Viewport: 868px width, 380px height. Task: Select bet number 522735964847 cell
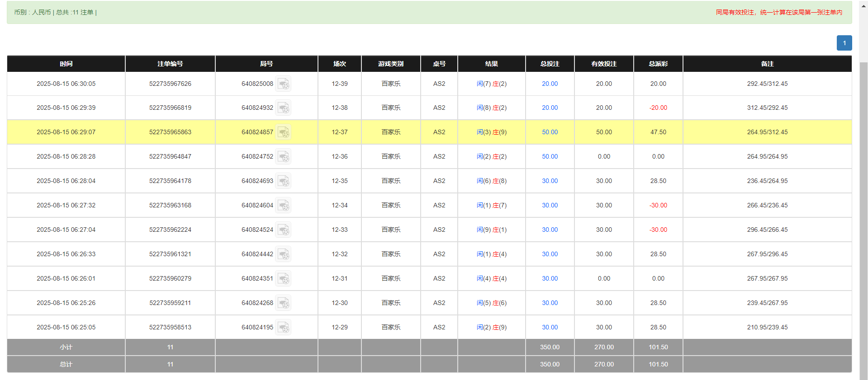point(170,156)
